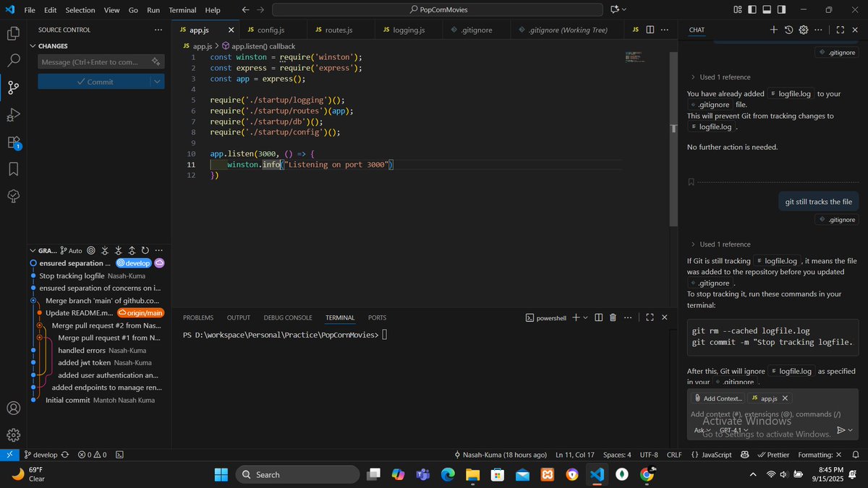Collapse the Graph section
This screenshot has height=488, width=868.
tap(33, 250)
